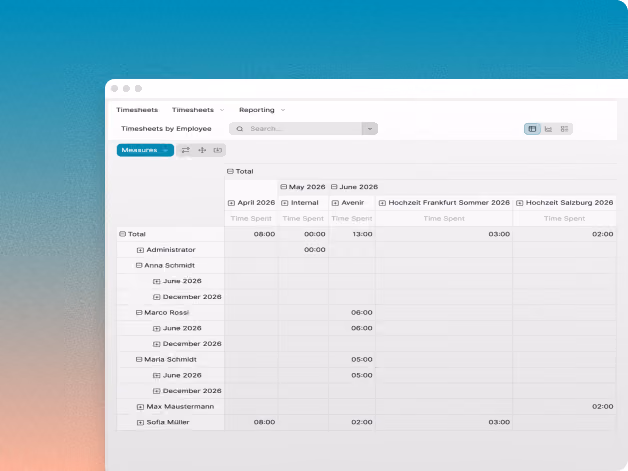Collapse the June 2026 column header
628x471 pixels.
click(334, 187)
